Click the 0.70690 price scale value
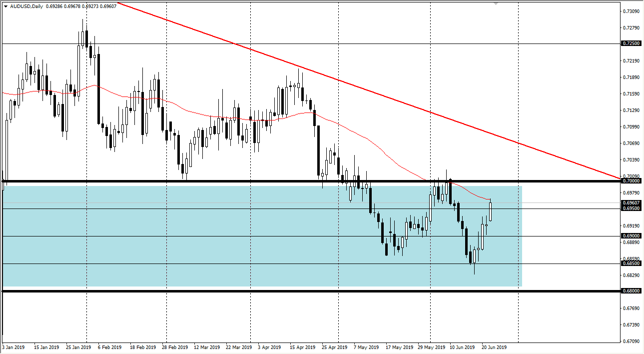Viewport: 644px width, 354px height. point(632,143)
